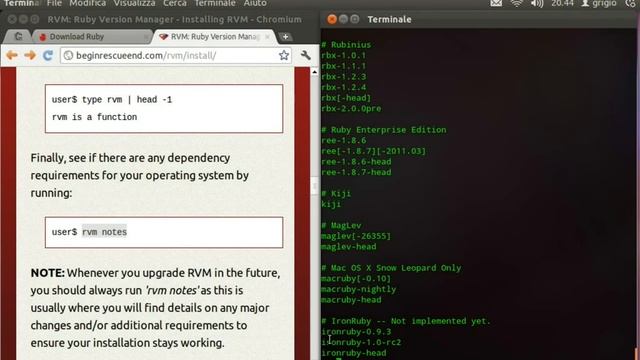
Task: Close the RVM Ruby Version Manager tab
Action: coord(267,37)
